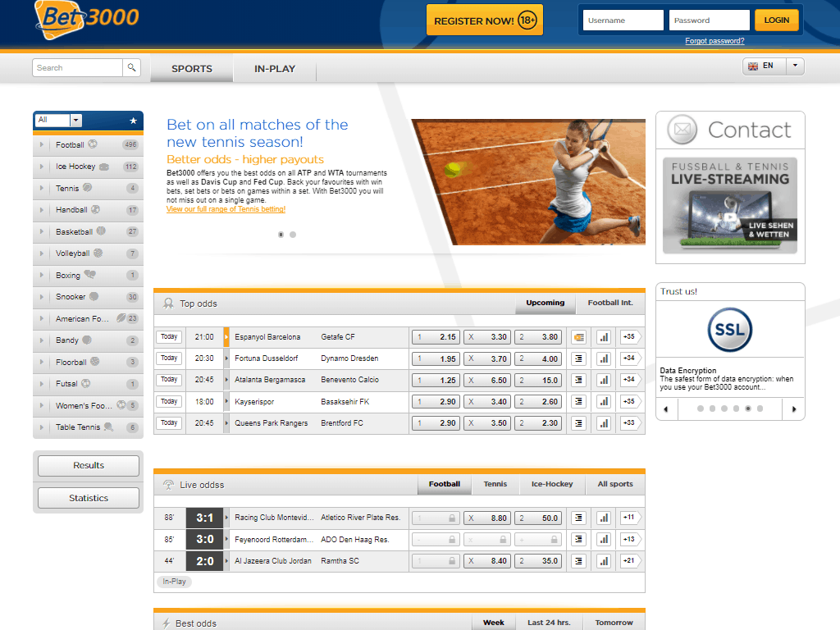Expand the Football sidebar category
This screenshot has height=630, width=840.
click(x=88, y=144)
